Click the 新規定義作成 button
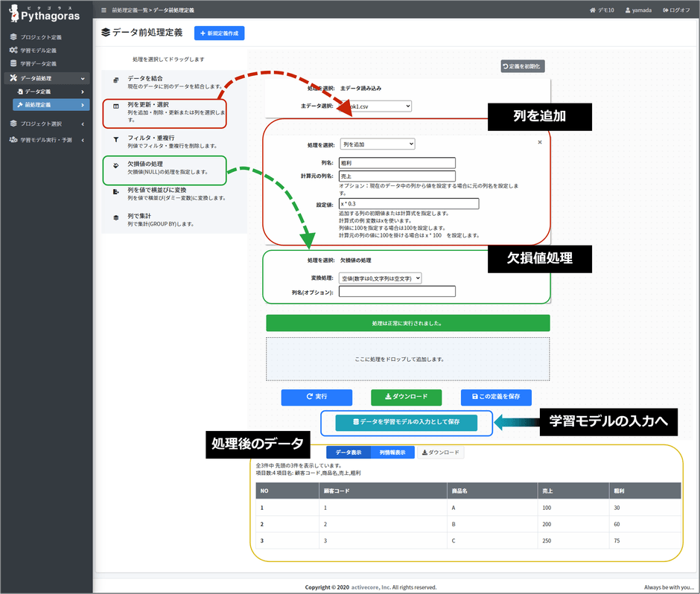700x594 pixels. pos(219,33)
